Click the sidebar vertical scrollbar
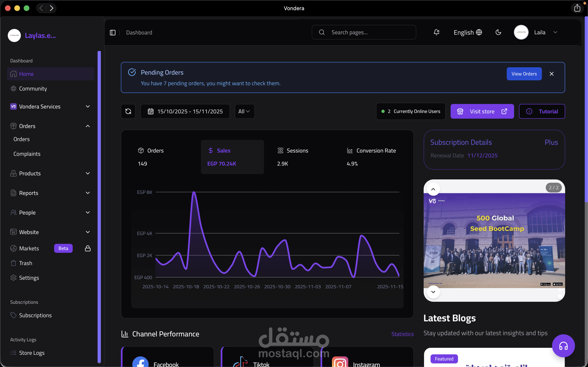 point(99,206)
